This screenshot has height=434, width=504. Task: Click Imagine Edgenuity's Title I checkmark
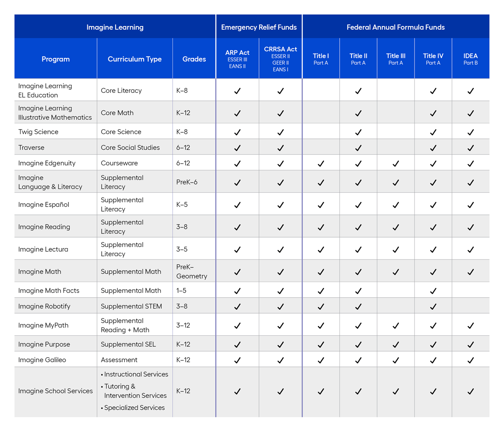coord(321,163)
